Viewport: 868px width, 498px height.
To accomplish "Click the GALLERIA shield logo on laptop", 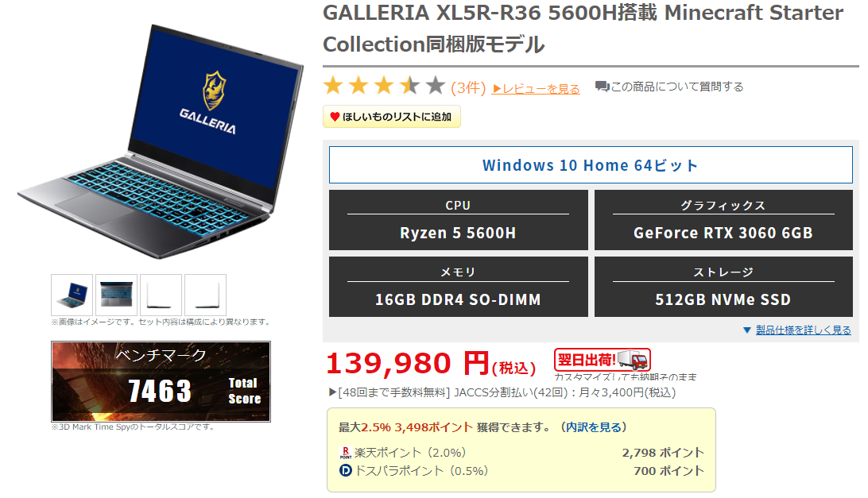I will click(215, 91).
